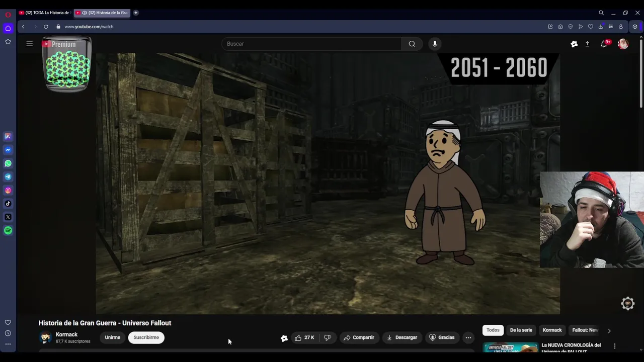644x362 pixels.
Task: Open Opera tab search magnifier
Action: [601, 13]
